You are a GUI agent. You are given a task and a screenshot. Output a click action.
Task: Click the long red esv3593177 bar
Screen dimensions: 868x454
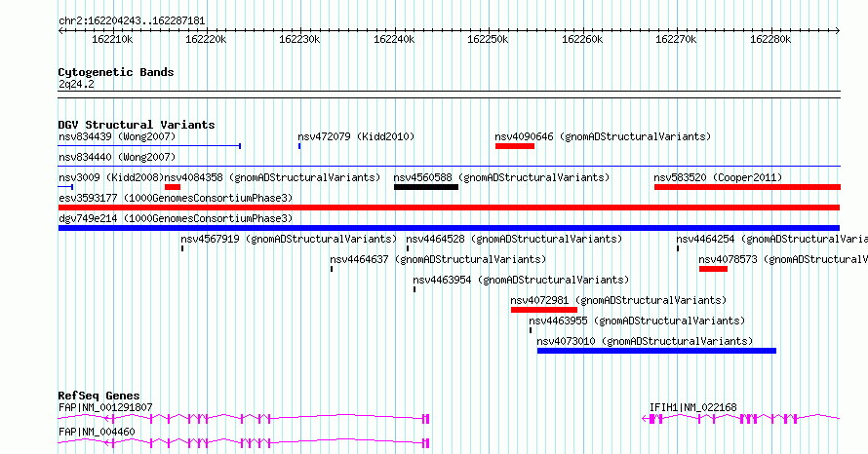pyautogui.click(x=449, y=208)
